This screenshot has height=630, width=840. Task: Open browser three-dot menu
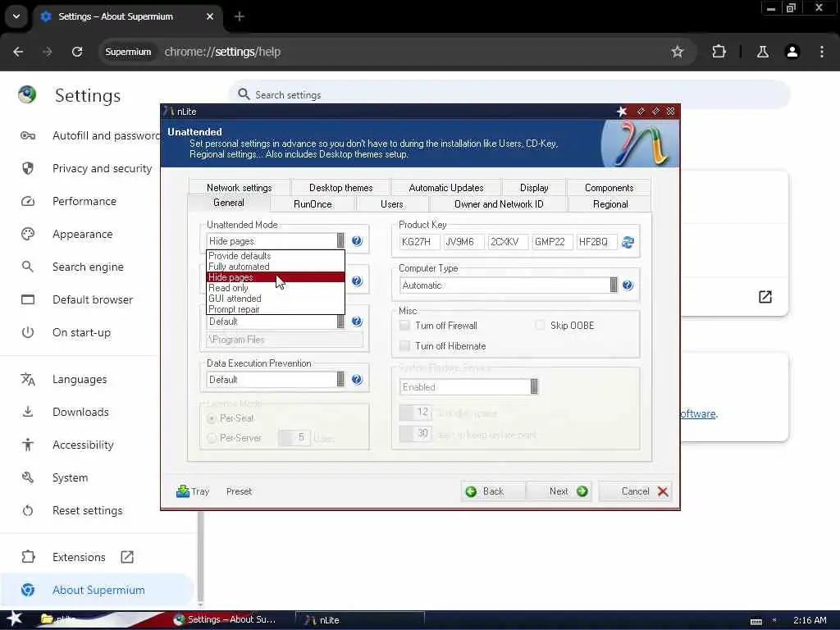822,52
